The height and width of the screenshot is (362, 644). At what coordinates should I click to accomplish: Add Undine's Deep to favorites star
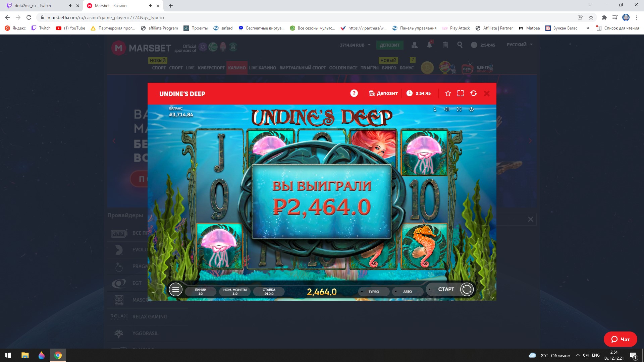coord(448,93)
